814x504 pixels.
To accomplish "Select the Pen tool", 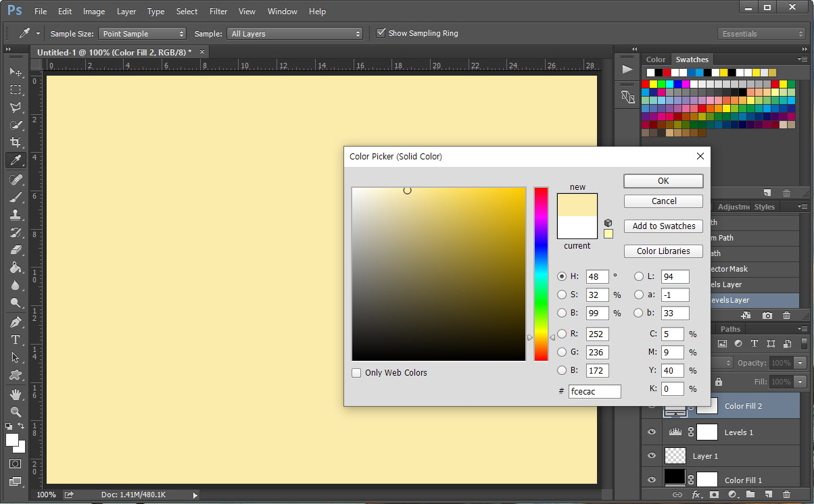I will point(16,322).
